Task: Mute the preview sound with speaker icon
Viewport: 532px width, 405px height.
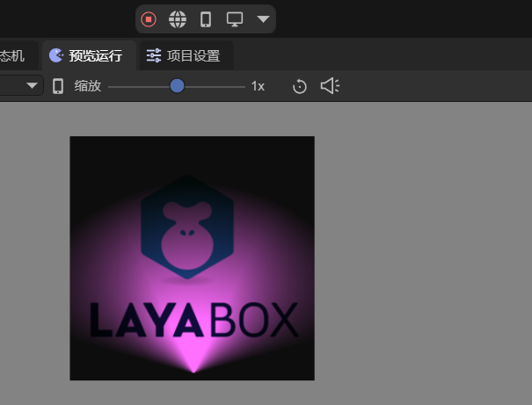Action: tap(330, 86)
